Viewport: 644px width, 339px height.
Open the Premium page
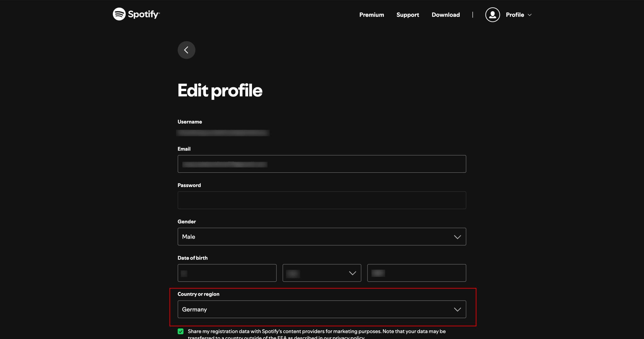tap(372, 15)
